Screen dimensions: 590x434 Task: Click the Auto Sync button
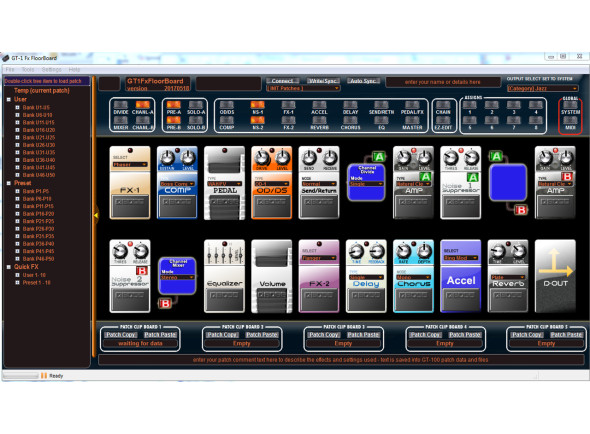pyautogui.click(x=363, y=81)
